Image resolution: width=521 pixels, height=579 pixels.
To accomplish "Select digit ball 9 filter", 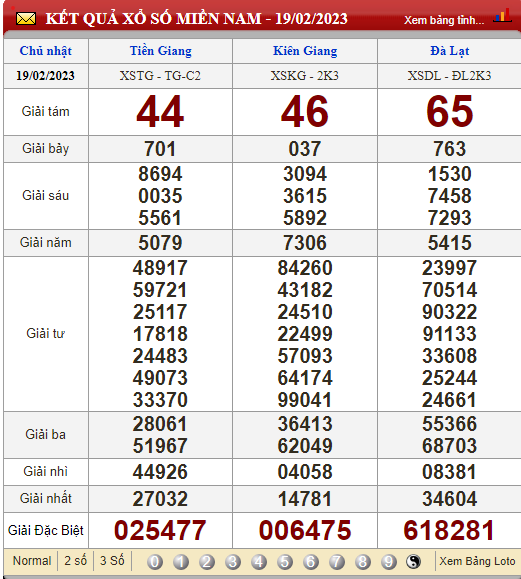I will (x=388, y=562).
